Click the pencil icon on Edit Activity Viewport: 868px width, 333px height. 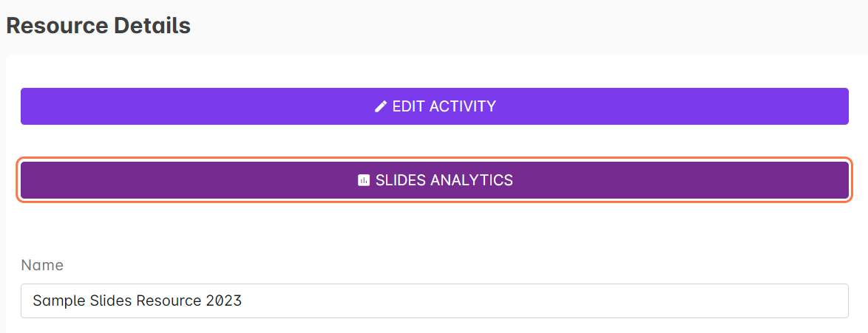[381, 106]
